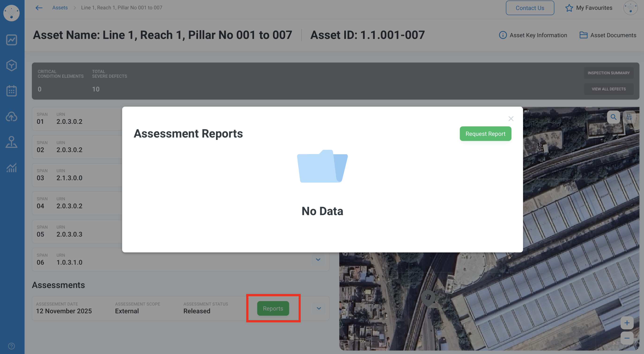Close the Assessment Reports dialog

511,119
